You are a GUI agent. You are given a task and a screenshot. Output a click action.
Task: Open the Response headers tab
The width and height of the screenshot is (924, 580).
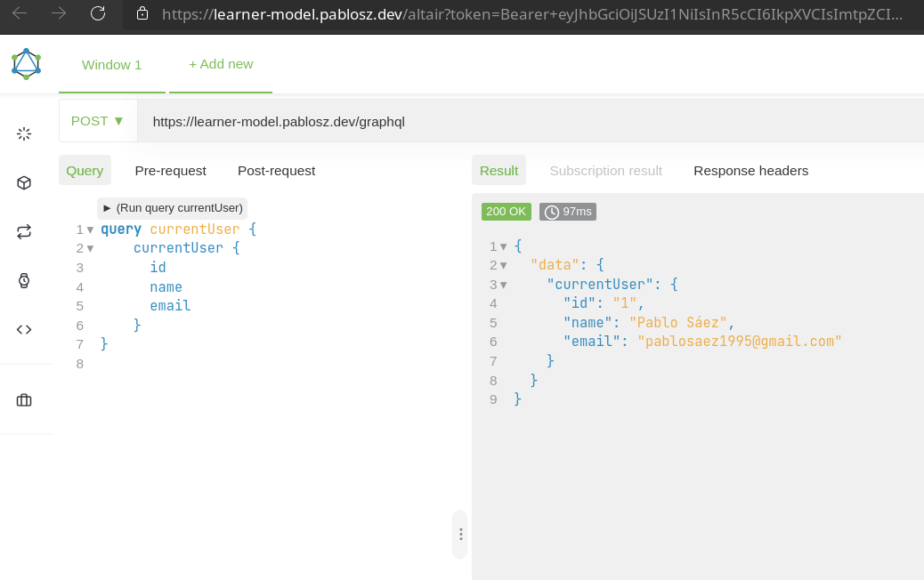click(x=750, y=171)
